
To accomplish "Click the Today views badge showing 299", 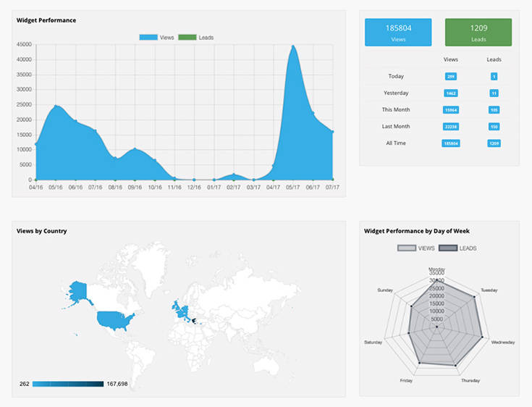I will point(451,76).
